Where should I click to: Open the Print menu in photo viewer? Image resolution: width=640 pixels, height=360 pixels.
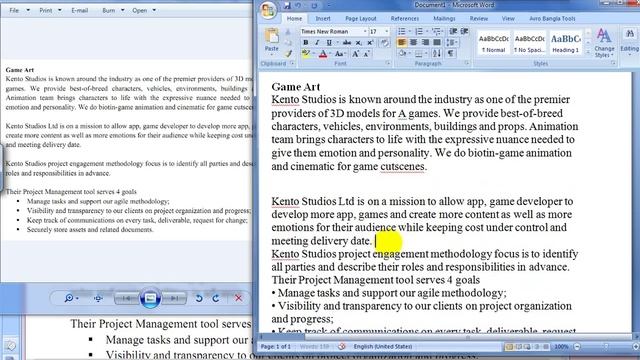point(50,10)
